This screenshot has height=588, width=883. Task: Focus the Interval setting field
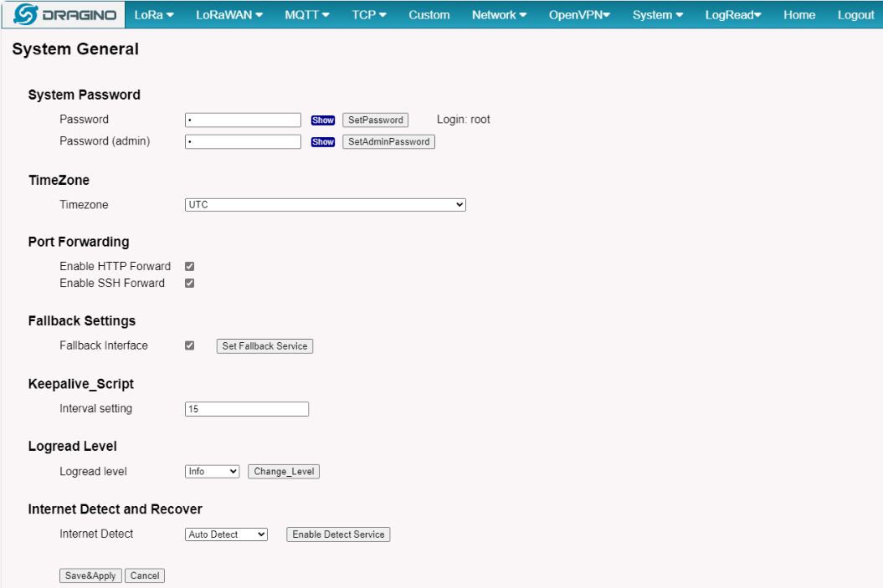(247, 409)
